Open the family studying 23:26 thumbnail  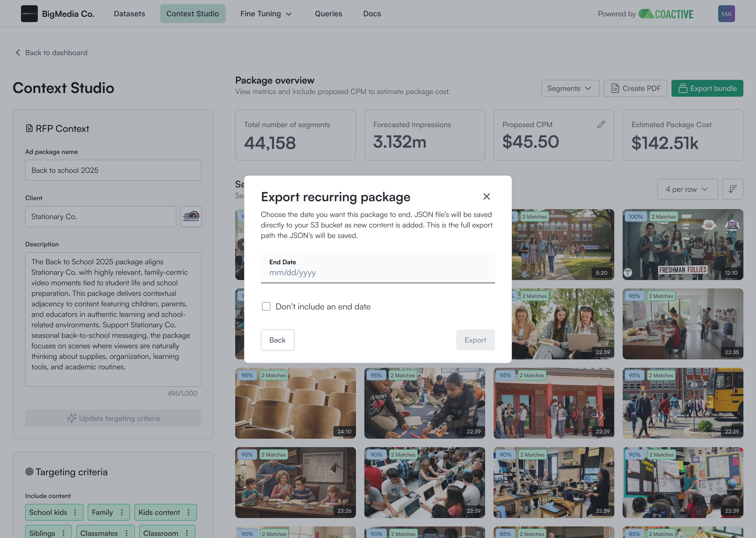coord(295,483)
